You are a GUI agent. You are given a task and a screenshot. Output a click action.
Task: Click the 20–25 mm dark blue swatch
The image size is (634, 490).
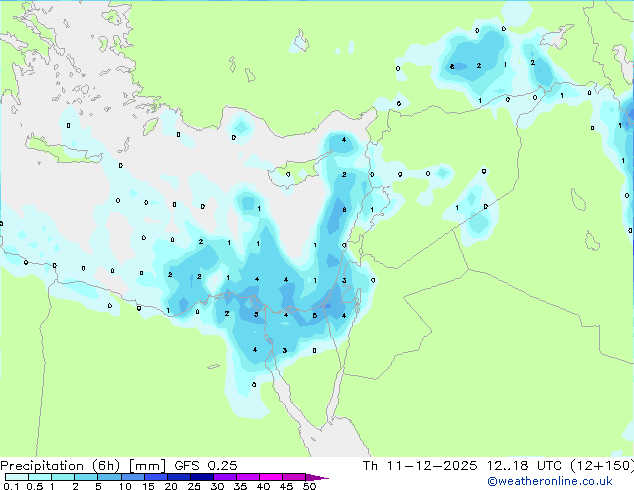pos(178,477)
